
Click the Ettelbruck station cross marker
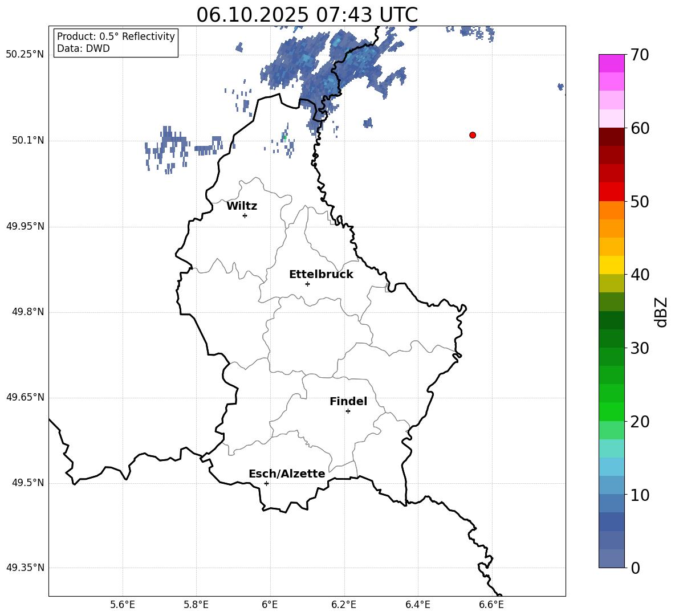pos(307,284)
